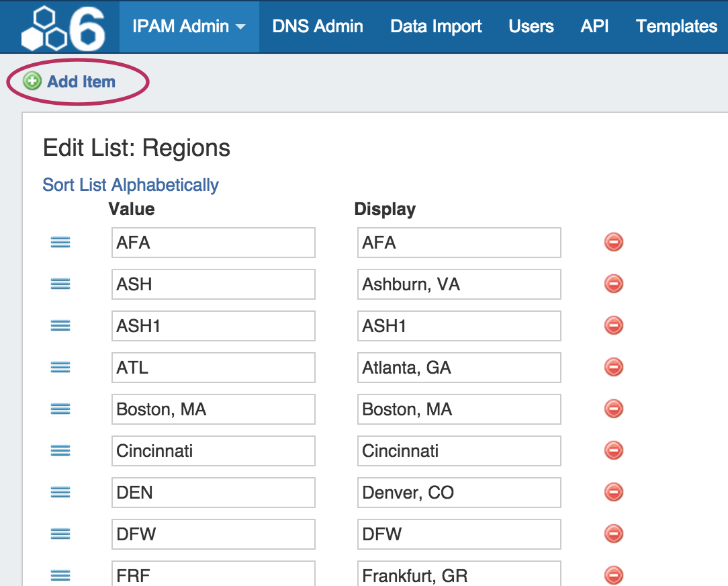This screenshot has width=728, height=586.
Task: Focus the Frankfurt, GR Display field
Action: pyautogui.click(x=459, y=575)
